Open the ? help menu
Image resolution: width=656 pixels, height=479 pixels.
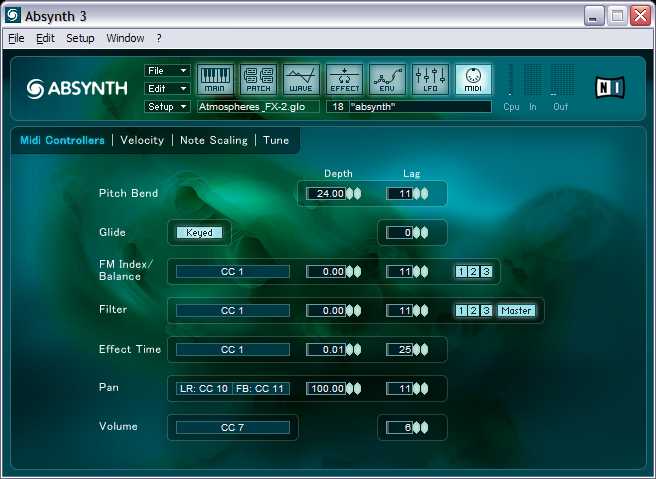click(x=159, y=38)
